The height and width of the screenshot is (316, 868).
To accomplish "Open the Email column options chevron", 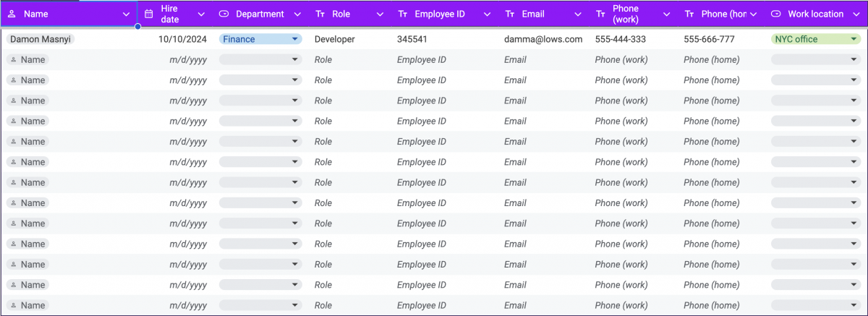I will 577,14.
